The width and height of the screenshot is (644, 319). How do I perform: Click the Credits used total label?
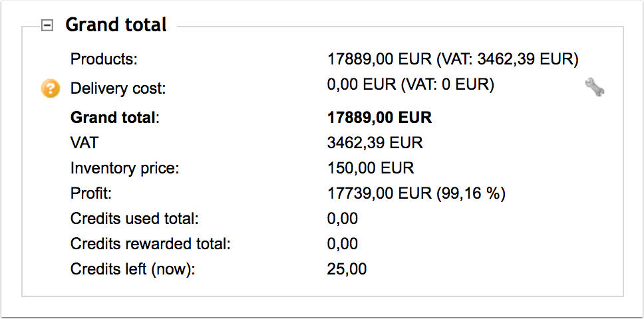tap(134, 219)
